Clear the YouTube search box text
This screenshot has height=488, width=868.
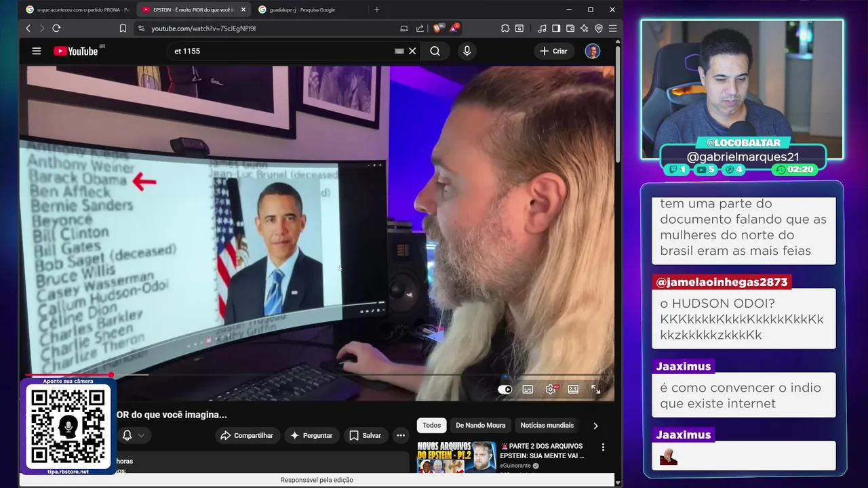point(412,51)
